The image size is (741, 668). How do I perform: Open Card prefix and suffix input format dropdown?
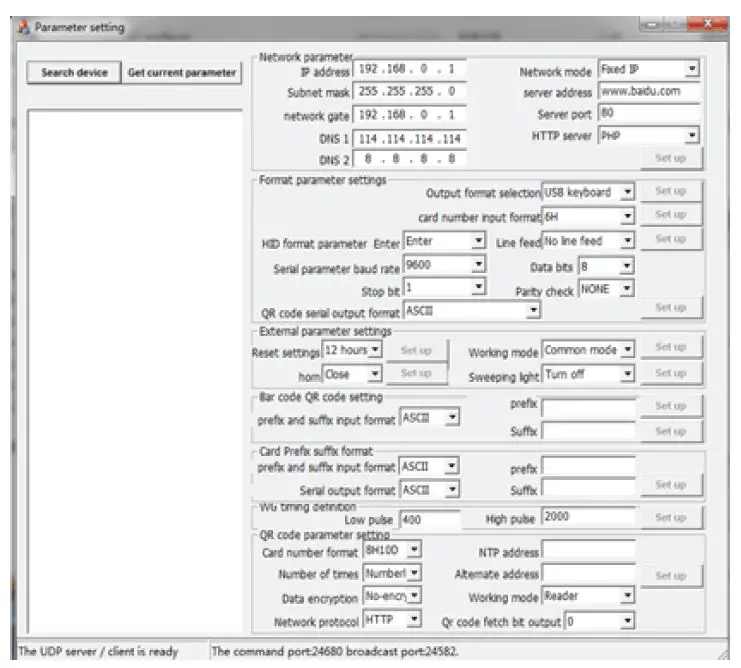(452, 467)
